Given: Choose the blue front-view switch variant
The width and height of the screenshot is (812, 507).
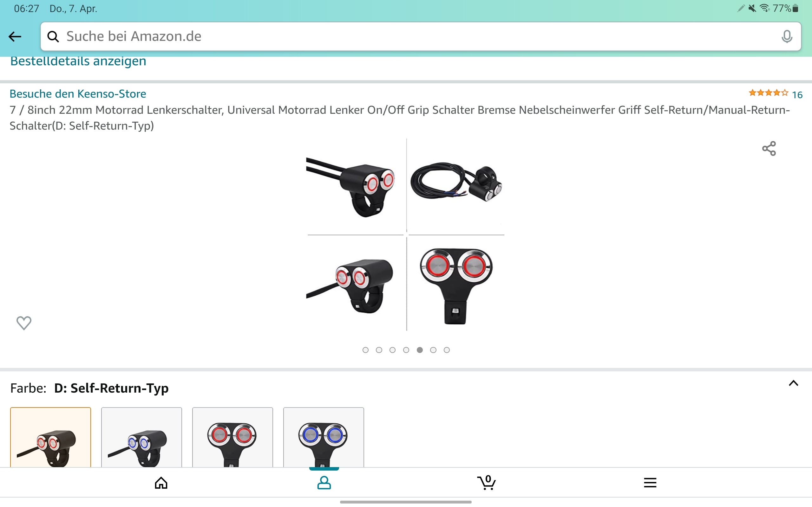Looking at the screenshot, I should [324, 437].
